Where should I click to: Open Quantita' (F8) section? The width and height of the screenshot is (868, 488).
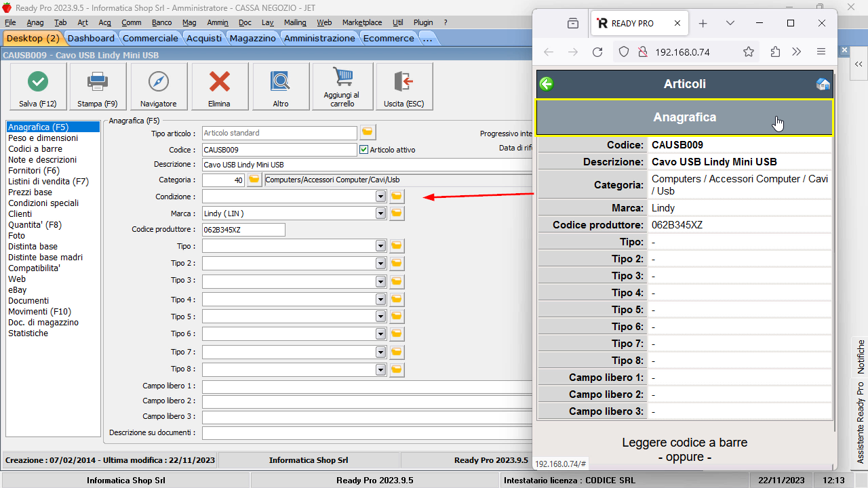click(x=35, y=225)
